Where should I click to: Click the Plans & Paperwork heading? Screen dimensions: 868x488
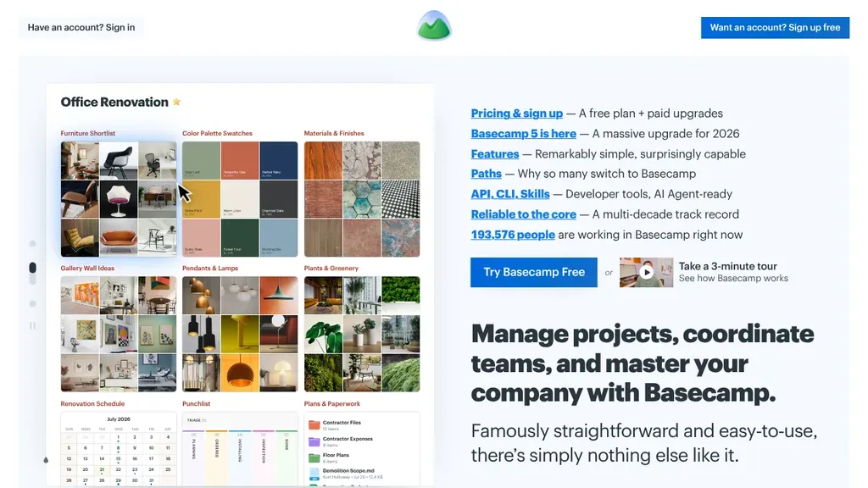tap(332, 404)
